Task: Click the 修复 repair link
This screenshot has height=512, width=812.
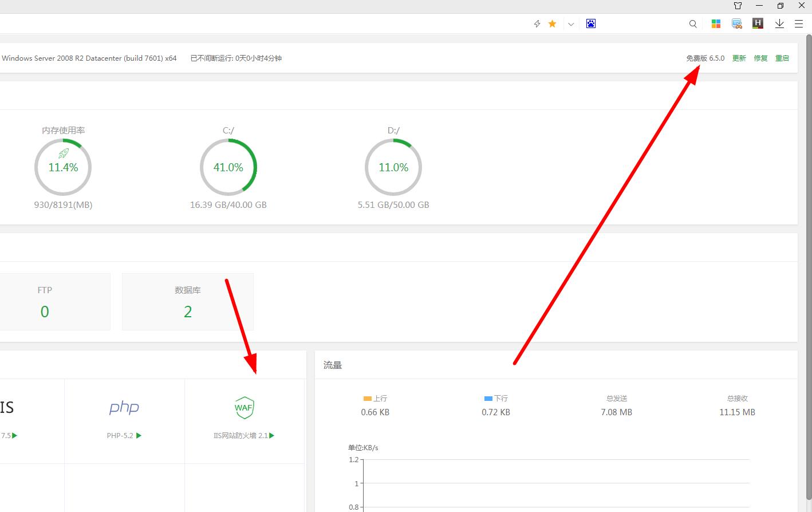Action: pyautogui.click(x=760, y=58)
